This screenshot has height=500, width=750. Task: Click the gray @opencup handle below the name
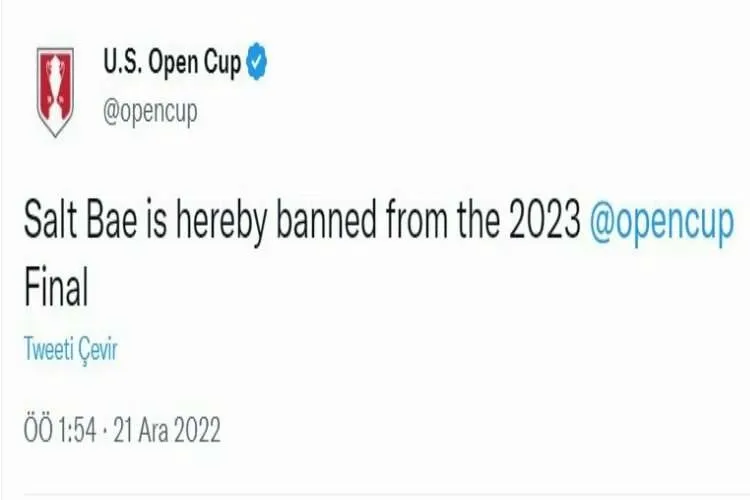(150, 112)
